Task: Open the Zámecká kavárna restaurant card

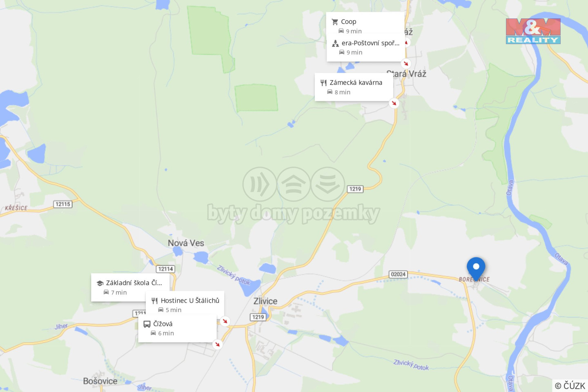Action: (354, 87)
